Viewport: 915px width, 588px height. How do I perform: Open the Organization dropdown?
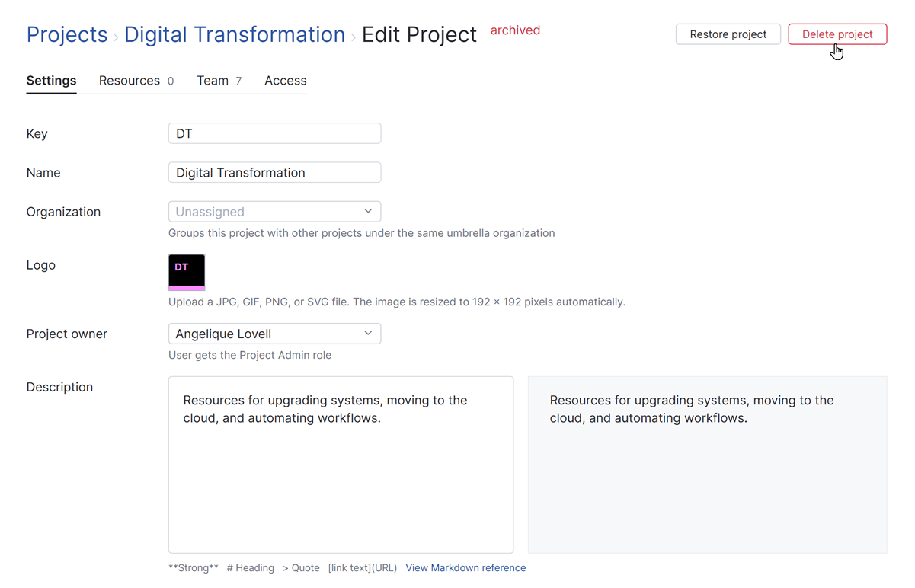point(274,212)
